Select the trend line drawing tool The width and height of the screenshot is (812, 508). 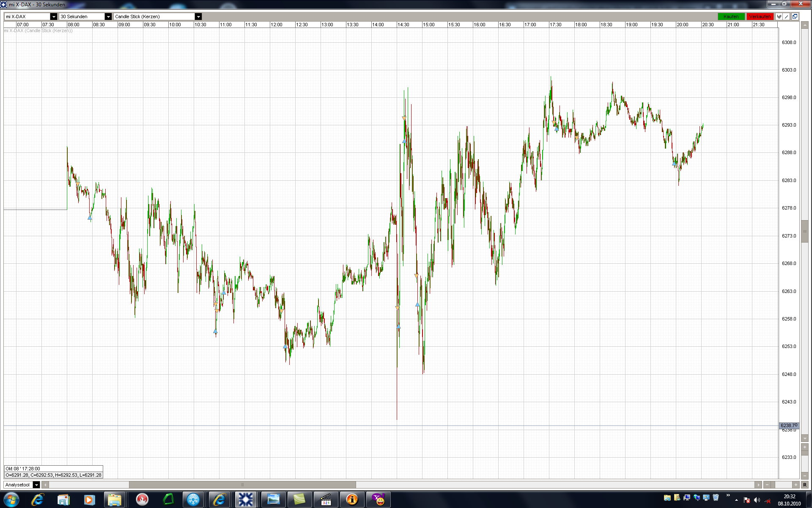point(787,17)
